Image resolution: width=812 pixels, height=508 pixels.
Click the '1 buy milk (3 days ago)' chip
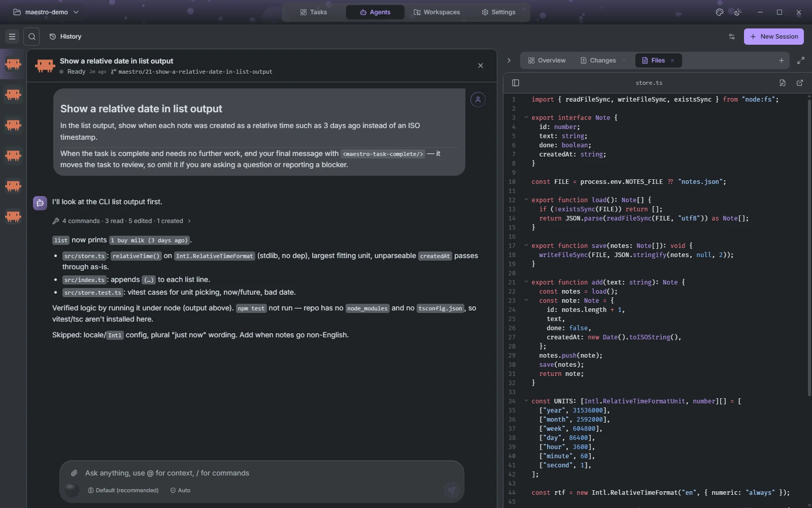[x=149, y=240]
